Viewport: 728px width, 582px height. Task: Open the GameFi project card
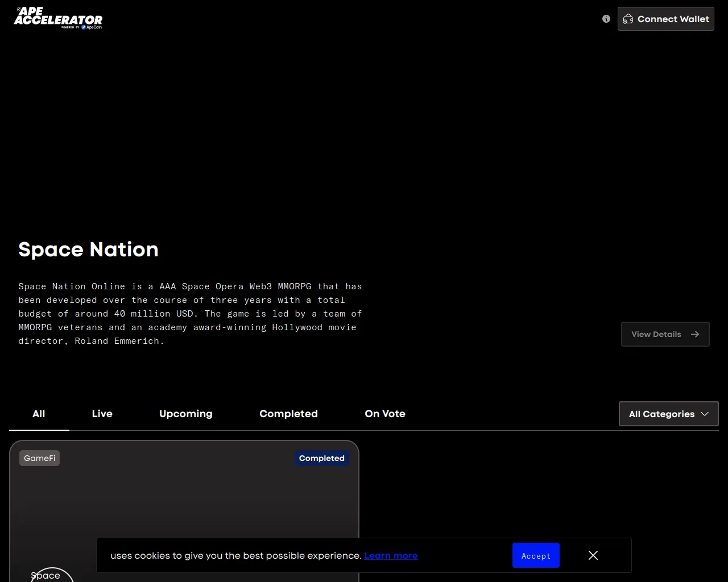click(184, 500)
